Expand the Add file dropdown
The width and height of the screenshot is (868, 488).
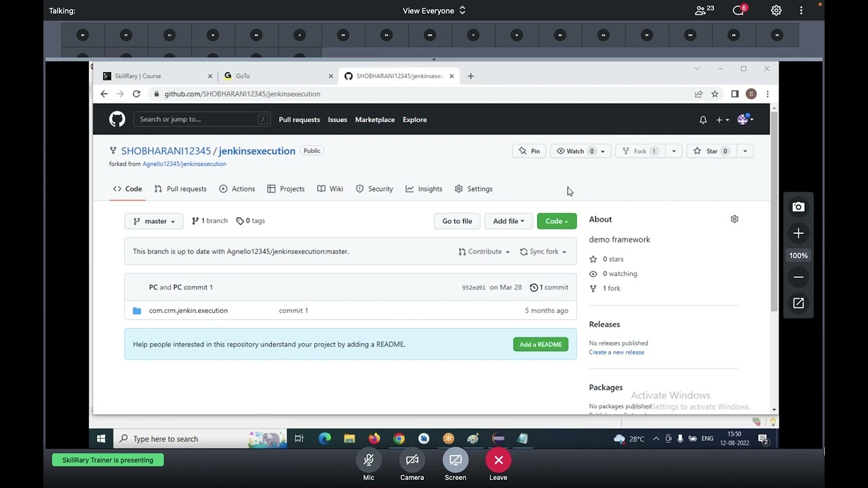click(x=509, y=221)
